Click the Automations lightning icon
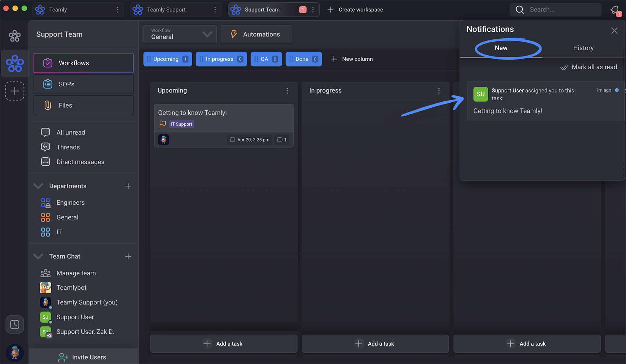626x364 pixels. tap(234, 34)
